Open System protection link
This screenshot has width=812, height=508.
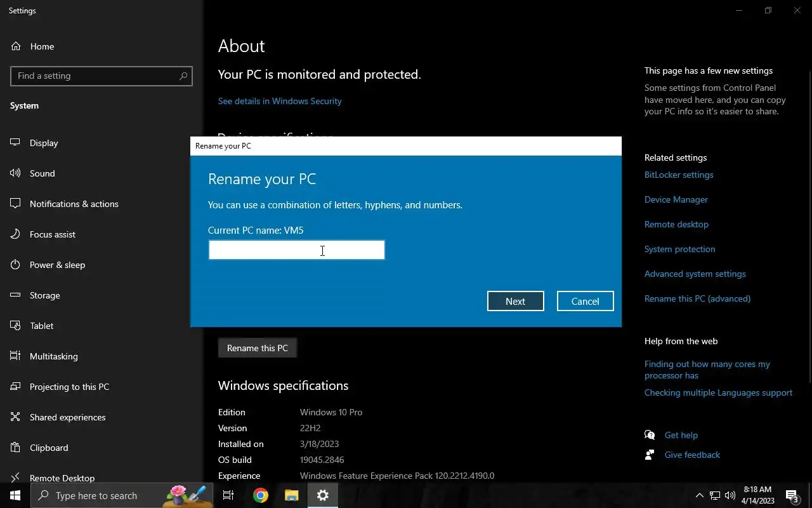point(679,249)
